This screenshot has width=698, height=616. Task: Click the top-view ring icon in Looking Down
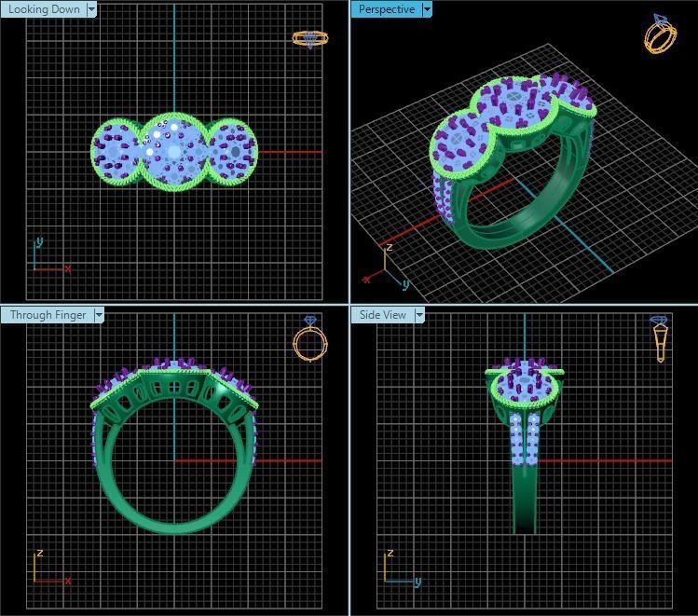(x=310, y=40)
